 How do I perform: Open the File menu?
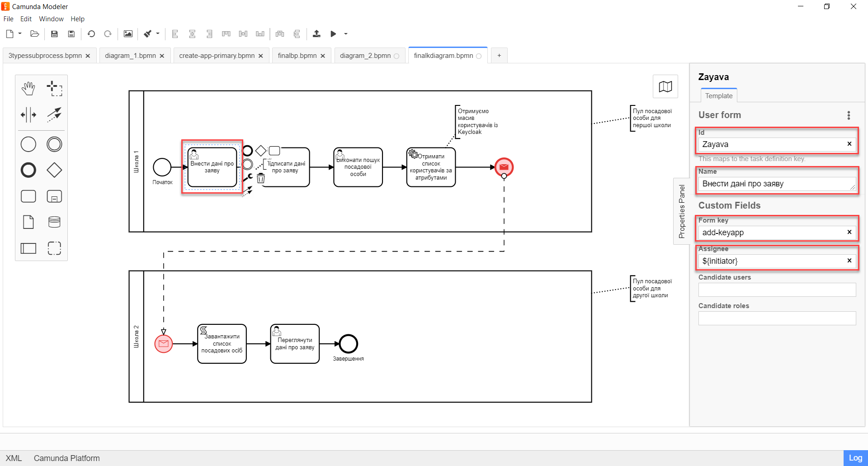[x=9, y=19]
